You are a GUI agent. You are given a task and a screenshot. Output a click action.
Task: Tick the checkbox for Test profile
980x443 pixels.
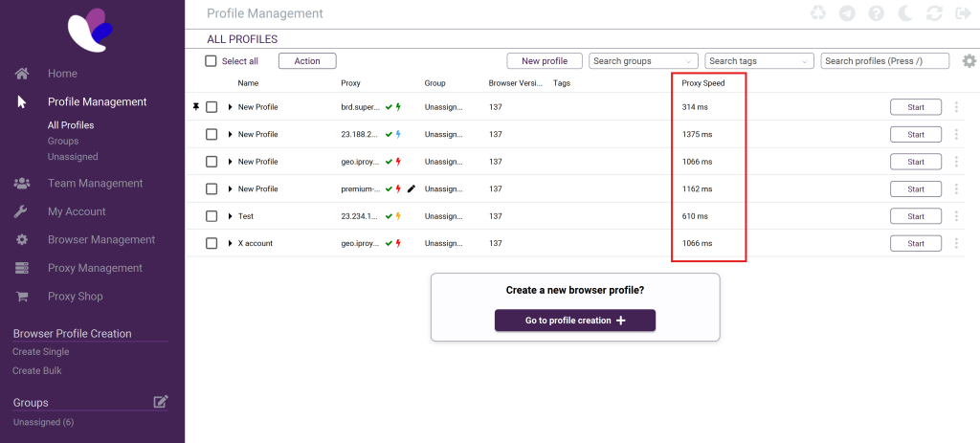[x=212, y=216]
